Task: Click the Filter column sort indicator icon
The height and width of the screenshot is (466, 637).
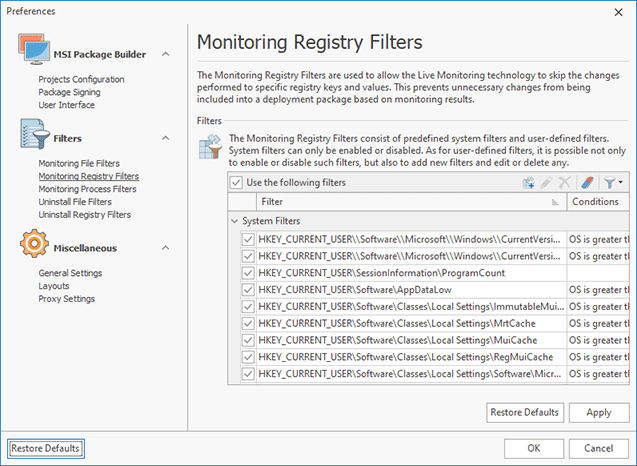Action: click(x=555, y=202)
